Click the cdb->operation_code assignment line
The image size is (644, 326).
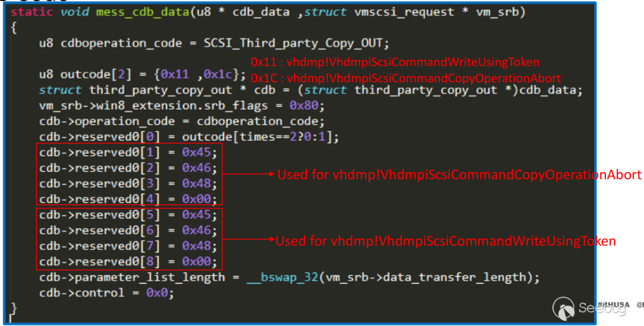coord(182,122)
